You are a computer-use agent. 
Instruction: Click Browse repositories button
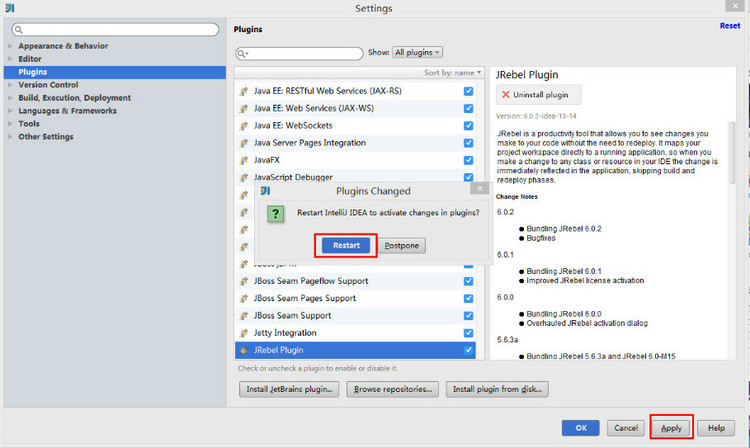393,389
